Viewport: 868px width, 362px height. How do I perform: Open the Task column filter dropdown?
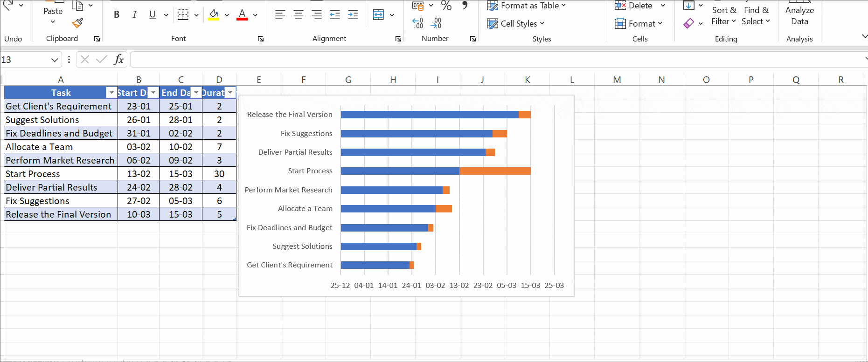coord(111,93)
